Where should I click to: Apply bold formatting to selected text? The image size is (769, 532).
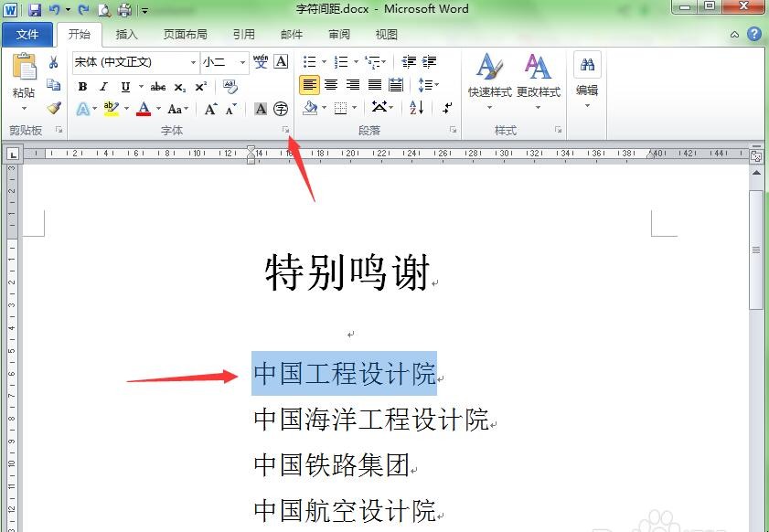click(x=81, y=86)
